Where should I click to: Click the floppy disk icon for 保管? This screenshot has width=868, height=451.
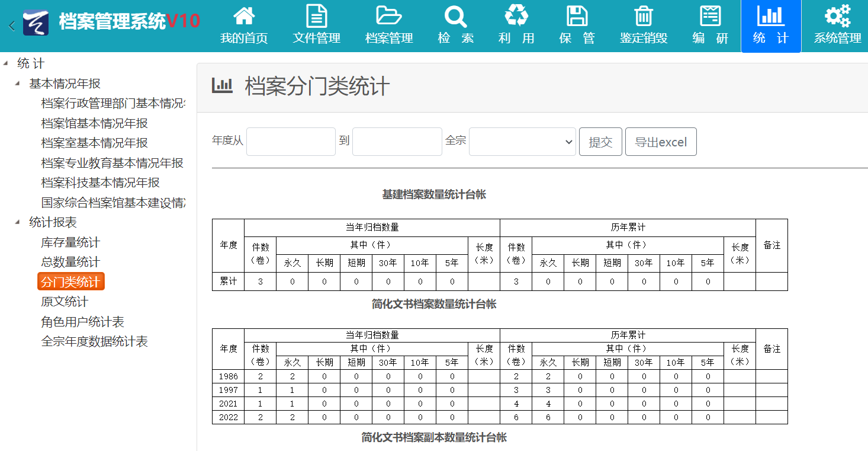tap(577, 16)
